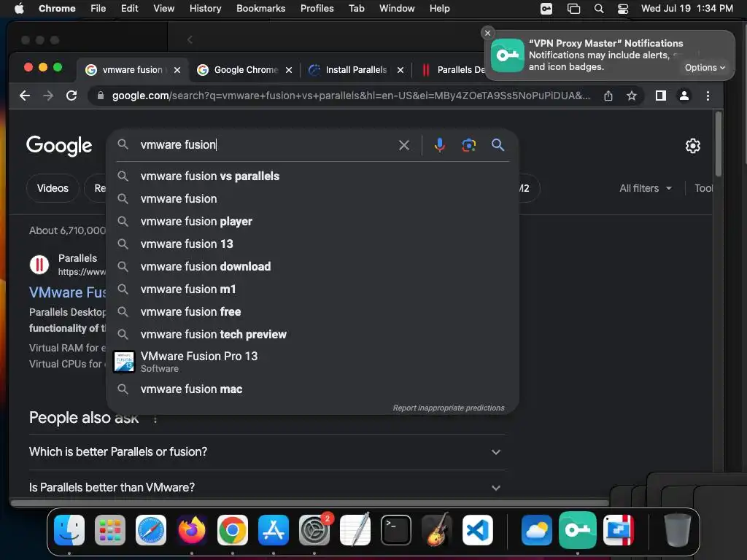Select suggestion 'vmware fusion download'
747x560 pixels.
tap(312, 267)
